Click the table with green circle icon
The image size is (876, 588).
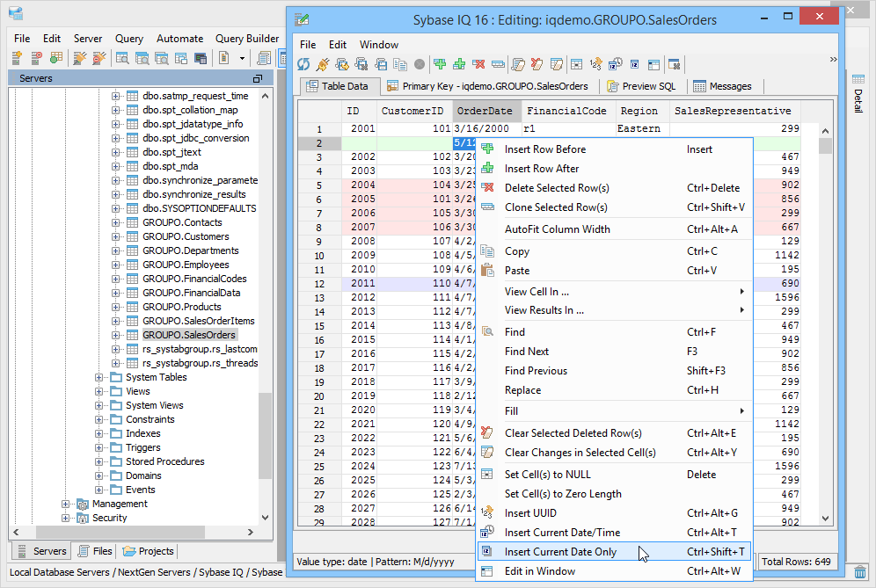(x=56, y=57)
